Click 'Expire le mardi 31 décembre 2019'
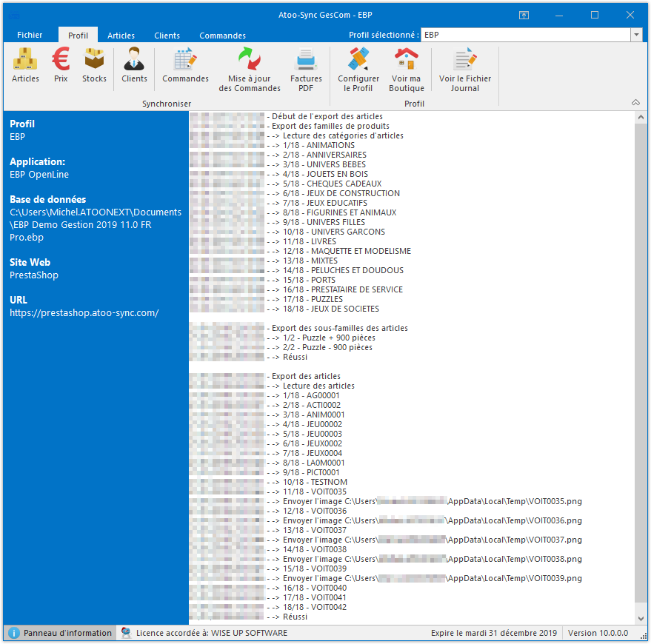651x644 pixels. pos(494,633)
